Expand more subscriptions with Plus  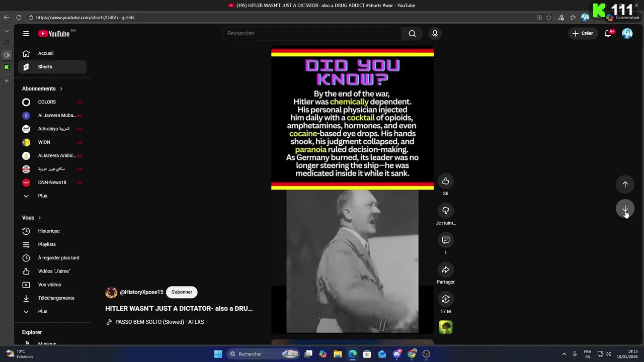pos(52,196)
